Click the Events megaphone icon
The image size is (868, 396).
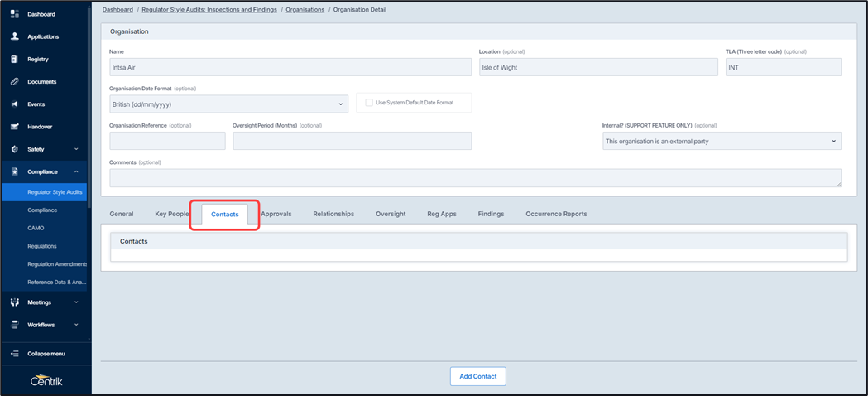pyautogui.click(x=14, y=104)
